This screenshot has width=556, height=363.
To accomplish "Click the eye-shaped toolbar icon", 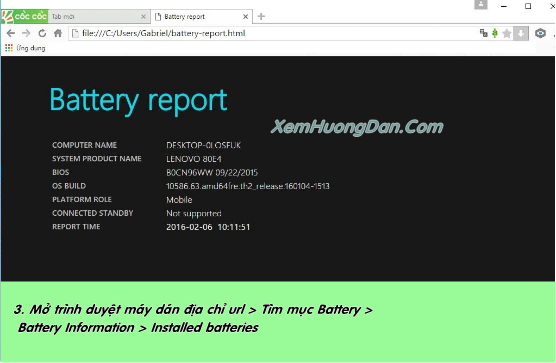I will (x=540, y=33).
